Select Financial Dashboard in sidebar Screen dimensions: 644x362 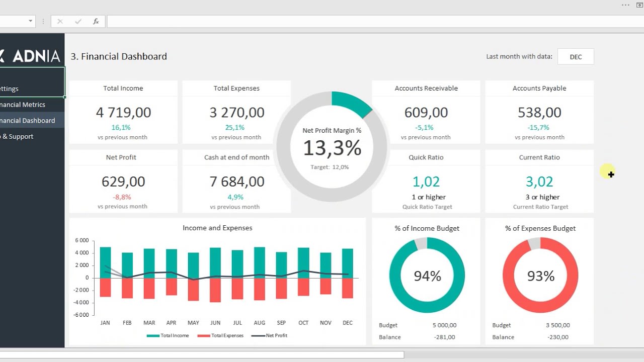(x=28, y=121)
